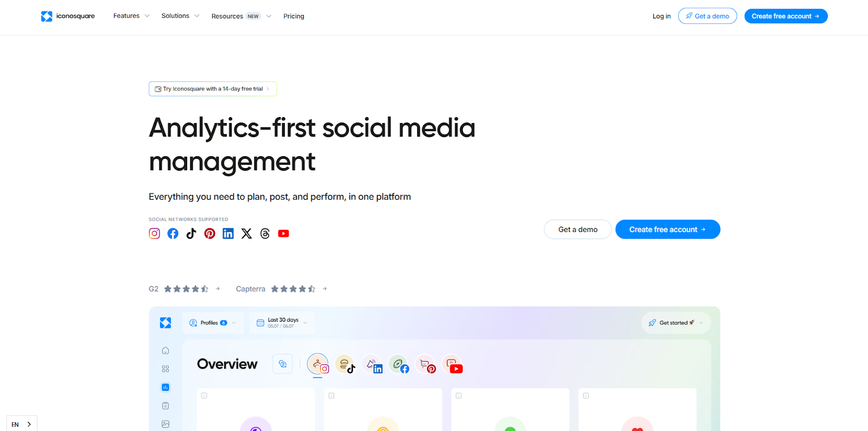Viewport: 868px width, 431px height.
Task: Open the Capterra star rating link
Action: (x=282, y=289)
